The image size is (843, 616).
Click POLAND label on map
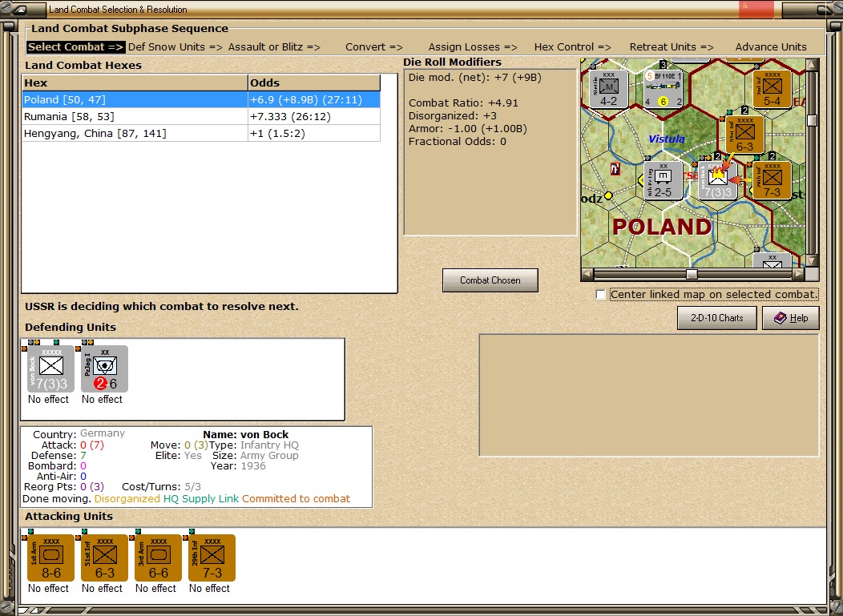(x=662, y=227)
